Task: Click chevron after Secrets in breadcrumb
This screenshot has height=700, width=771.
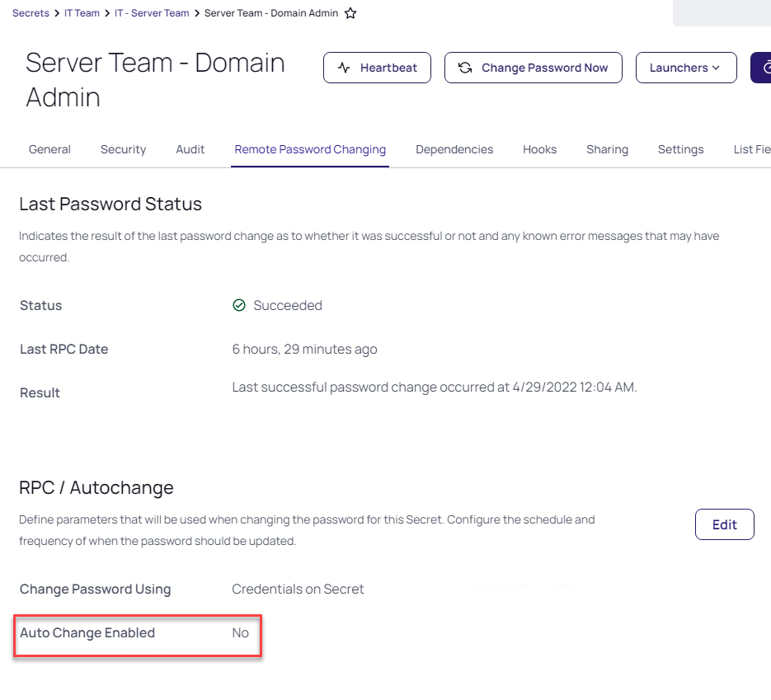Action: click(57, 13)
